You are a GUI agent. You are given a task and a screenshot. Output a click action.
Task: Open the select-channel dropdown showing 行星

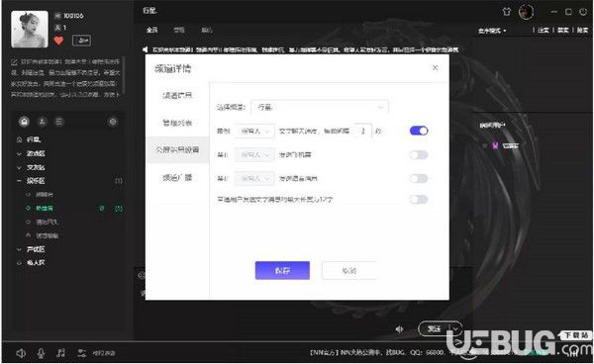tap(320, 107)
